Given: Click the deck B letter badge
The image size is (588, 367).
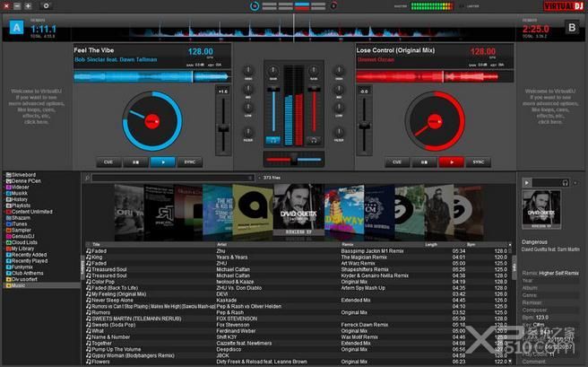Looking at the screenshot, I should [x=572, y=28].
